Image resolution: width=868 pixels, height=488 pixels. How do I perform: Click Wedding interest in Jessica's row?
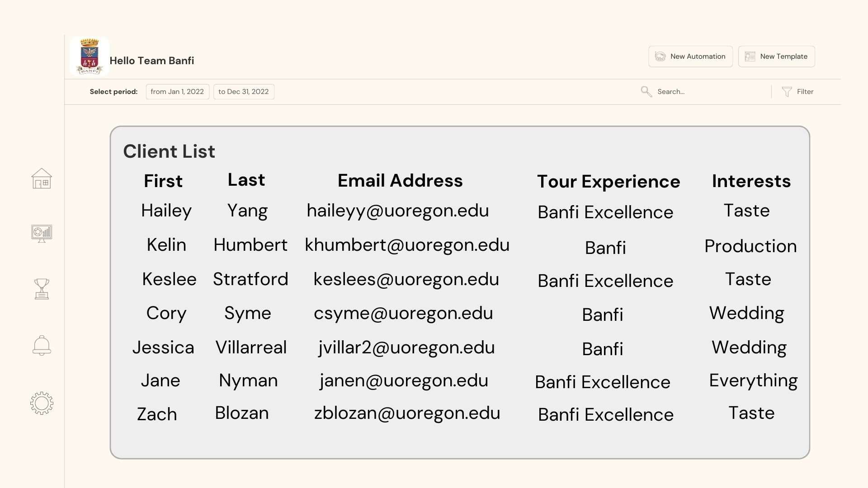(x=749, y=347)
